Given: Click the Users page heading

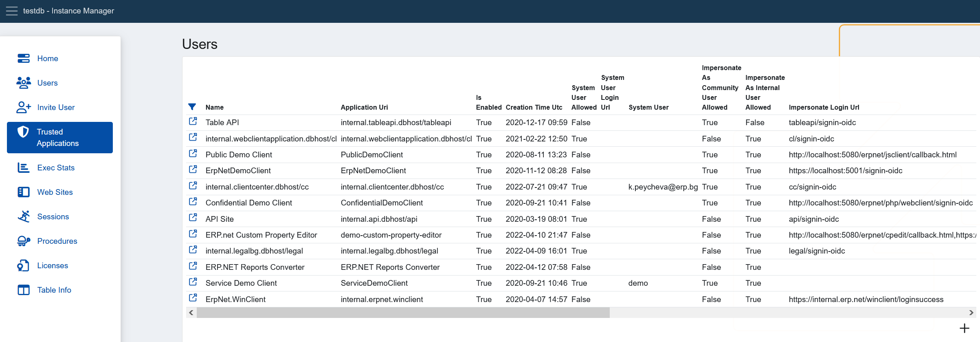Looking at the screenshot, I should point(200,44).
